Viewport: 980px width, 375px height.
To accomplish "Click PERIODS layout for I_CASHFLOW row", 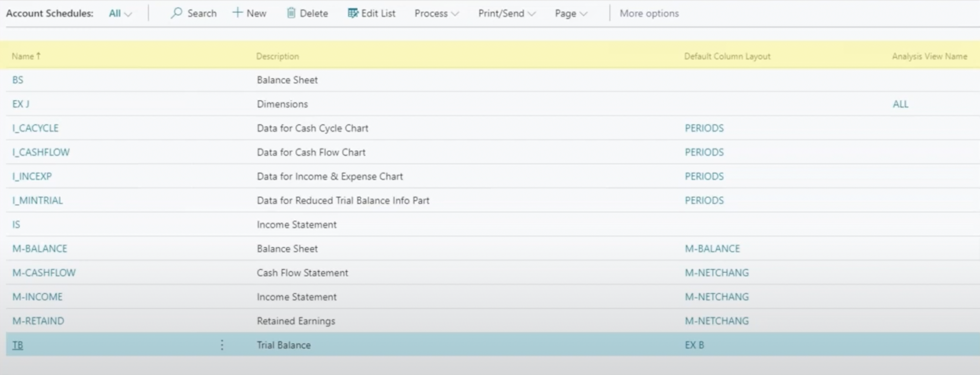I will point(704,152).
